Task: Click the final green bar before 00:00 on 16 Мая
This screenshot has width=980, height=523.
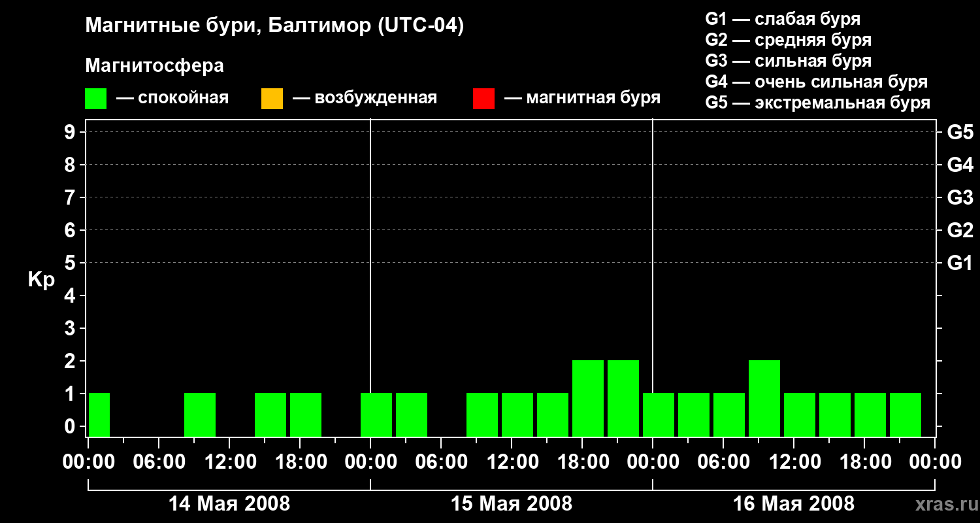Action: [x=906, y=414]
